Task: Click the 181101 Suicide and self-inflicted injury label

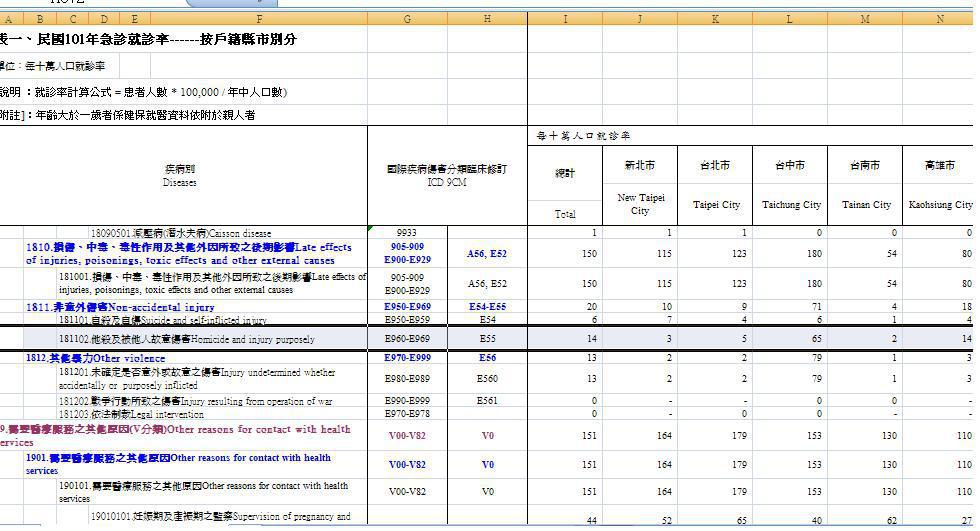Action: (x=162, y=320)
